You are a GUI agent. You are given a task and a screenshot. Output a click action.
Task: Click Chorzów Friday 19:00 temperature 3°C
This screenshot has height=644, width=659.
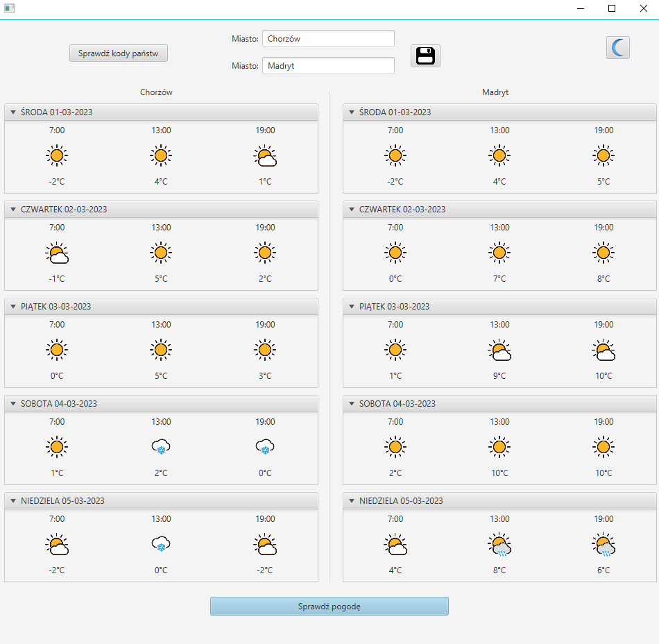[x=265, y=376]
